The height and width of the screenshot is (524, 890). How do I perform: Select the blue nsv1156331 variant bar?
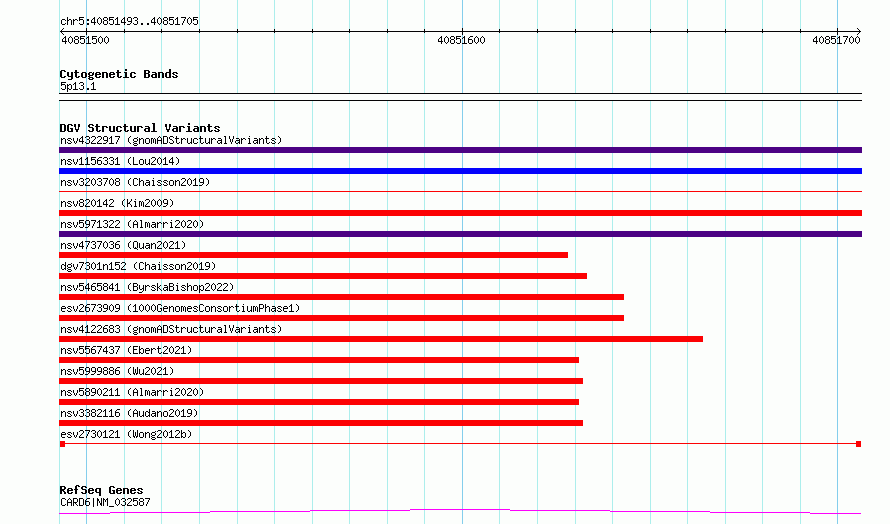click(460, 171)
